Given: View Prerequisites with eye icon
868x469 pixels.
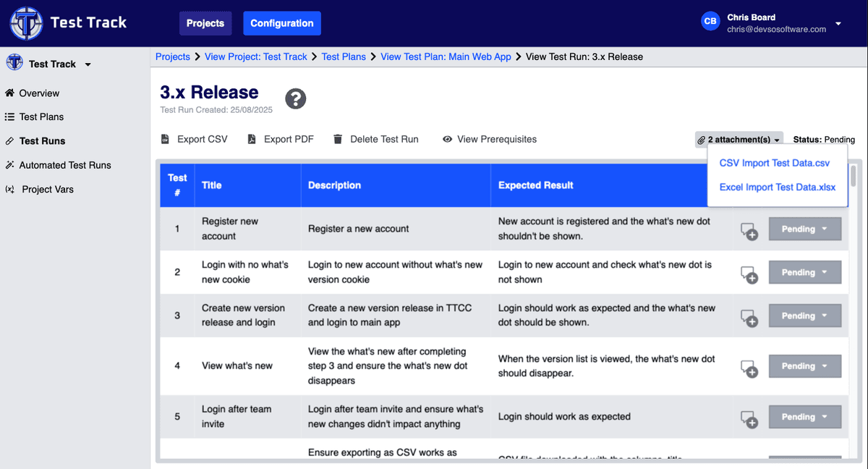Looking at the screenshot, I should pyautogui.click(x=490, y=139).
